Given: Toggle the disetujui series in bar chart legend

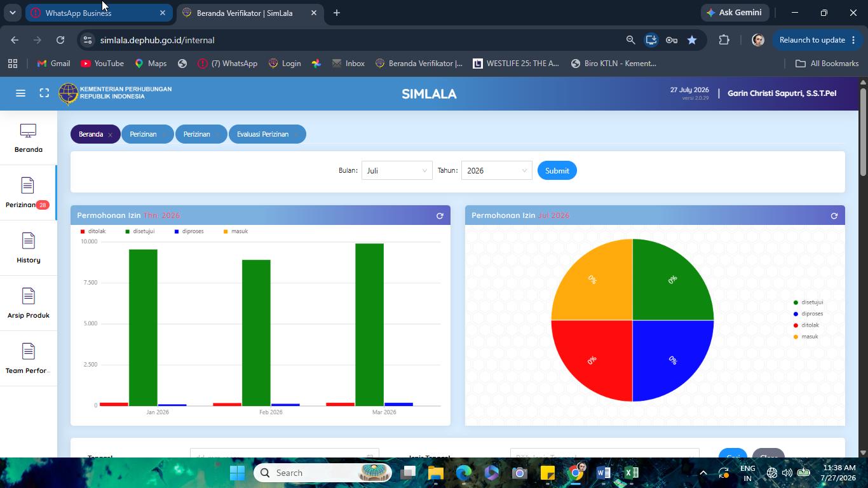Looking at the screenshot, I should click(x=140, y=231).
